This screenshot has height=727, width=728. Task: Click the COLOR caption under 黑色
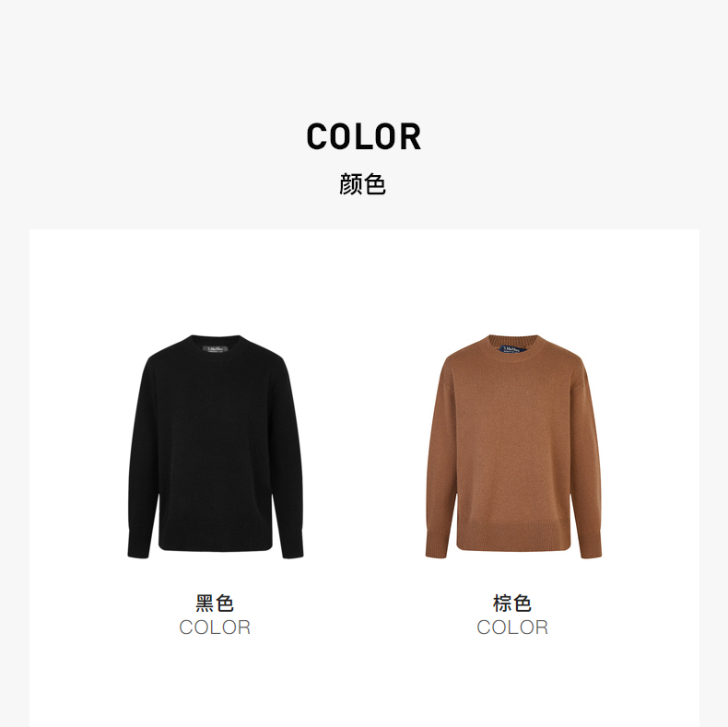coord(215,627)
